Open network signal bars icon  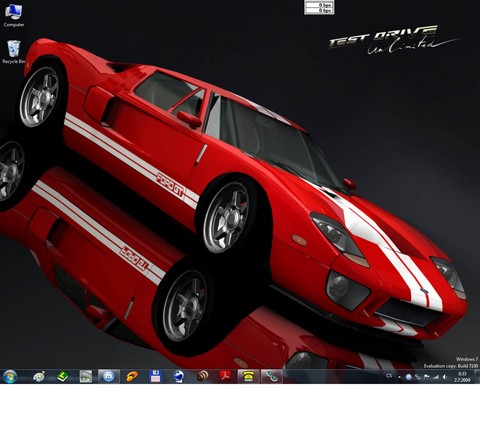[435, 377]
